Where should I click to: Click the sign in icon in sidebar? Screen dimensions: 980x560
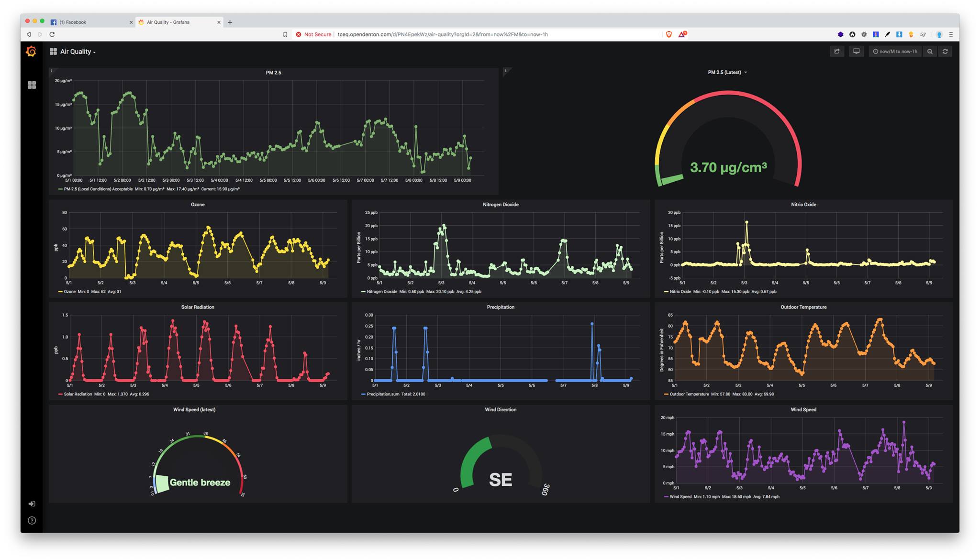(32, 504)
